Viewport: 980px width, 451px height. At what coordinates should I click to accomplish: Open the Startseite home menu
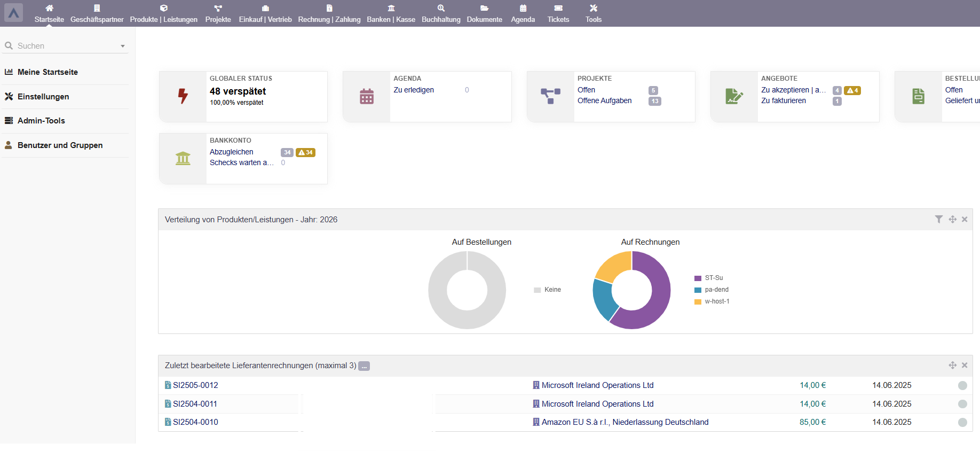click(49, 13)
